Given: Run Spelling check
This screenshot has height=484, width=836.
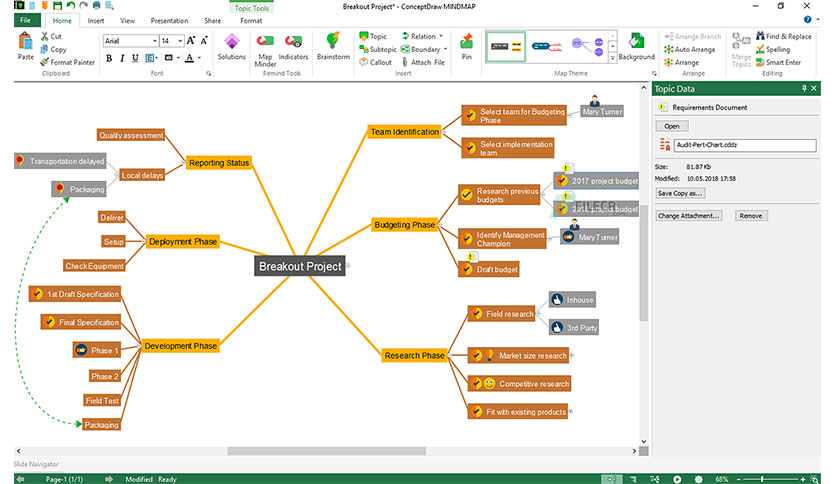Looking at the screenshot, I should tap(773, 49).
